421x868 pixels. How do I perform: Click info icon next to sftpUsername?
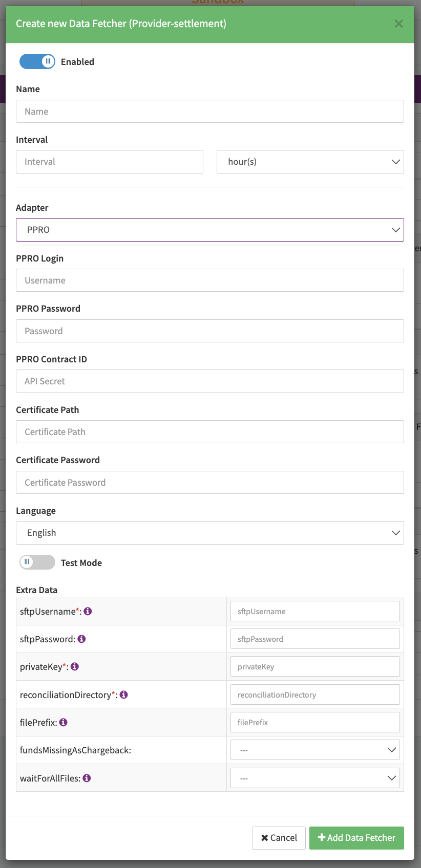pos(88,611)
